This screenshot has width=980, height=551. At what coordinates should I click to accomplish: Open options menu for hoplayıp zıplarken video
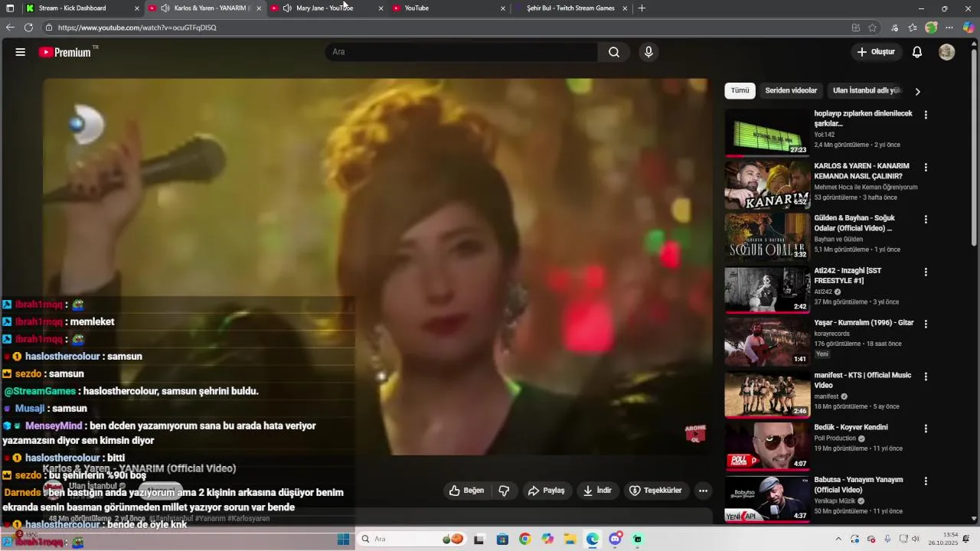[926, 115]
